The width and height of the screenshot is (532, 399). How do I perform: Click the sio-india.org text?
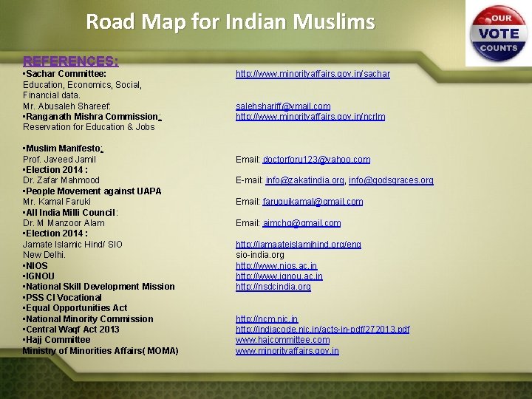pos(260,255)
